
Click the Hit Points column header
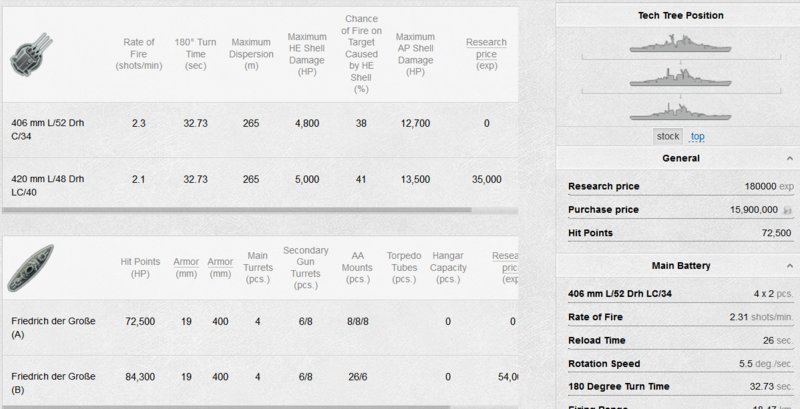[x=140, y=268]
